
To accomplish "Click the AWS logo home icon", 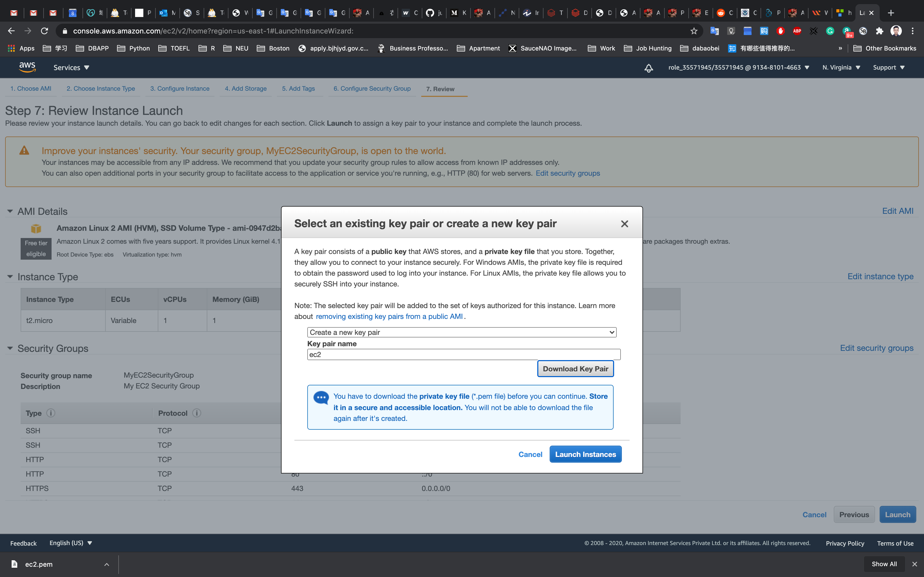I will click(27, 67).
